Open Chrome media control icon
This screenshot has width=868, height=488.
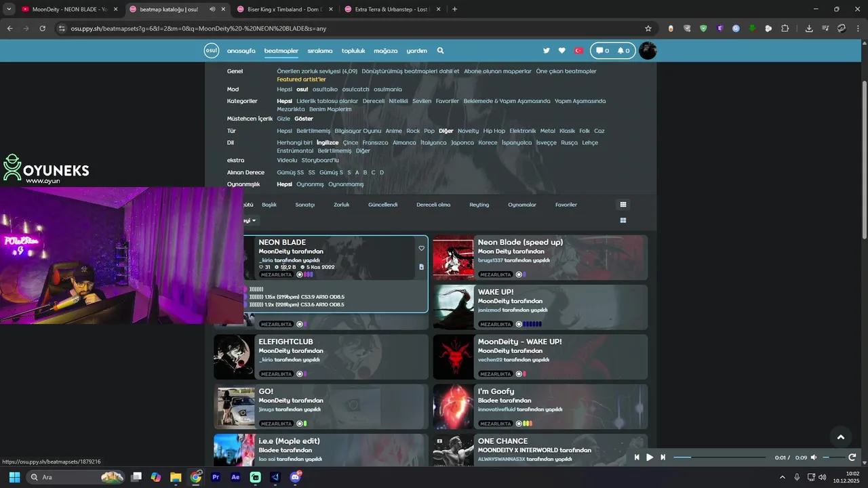(825, 28)
